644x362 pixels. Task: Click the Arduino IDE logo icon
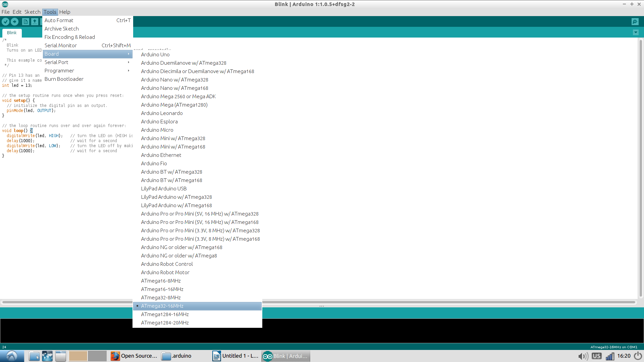coord(5,4)
